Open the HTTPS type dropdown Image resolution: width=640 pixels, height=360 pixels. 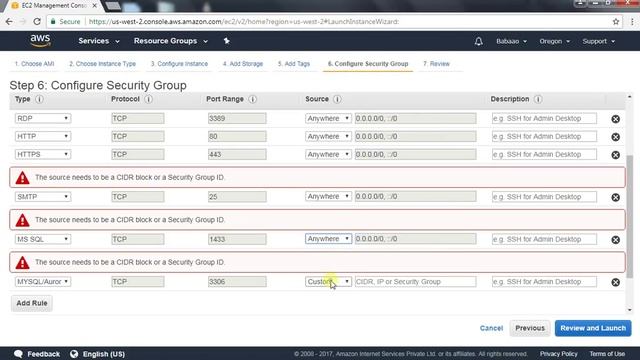42,154
